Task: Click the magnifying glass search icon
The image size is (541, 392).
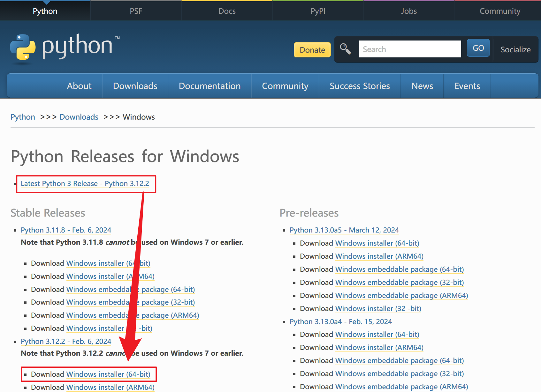Action: [x=345, y=49]
